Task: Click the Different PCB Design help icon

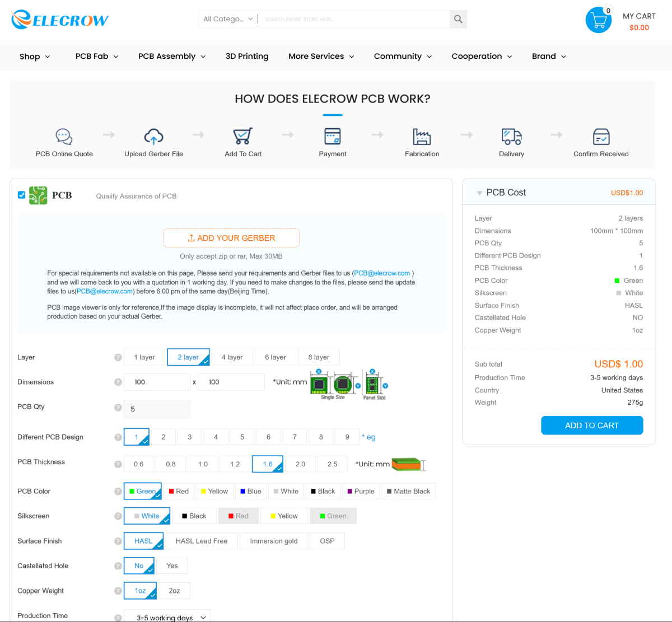Action: (x=118, y=437)
